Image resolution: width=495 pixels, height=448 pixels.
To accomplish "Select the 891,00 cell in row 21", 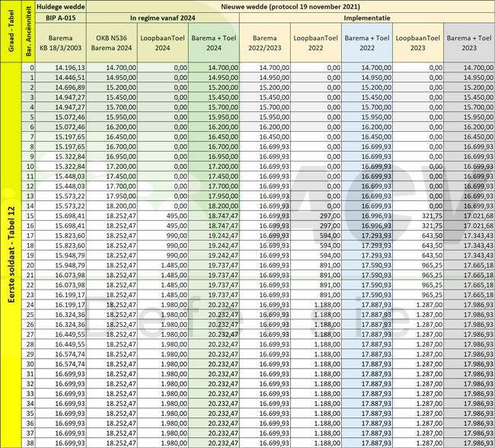I will tap(316, 275).
